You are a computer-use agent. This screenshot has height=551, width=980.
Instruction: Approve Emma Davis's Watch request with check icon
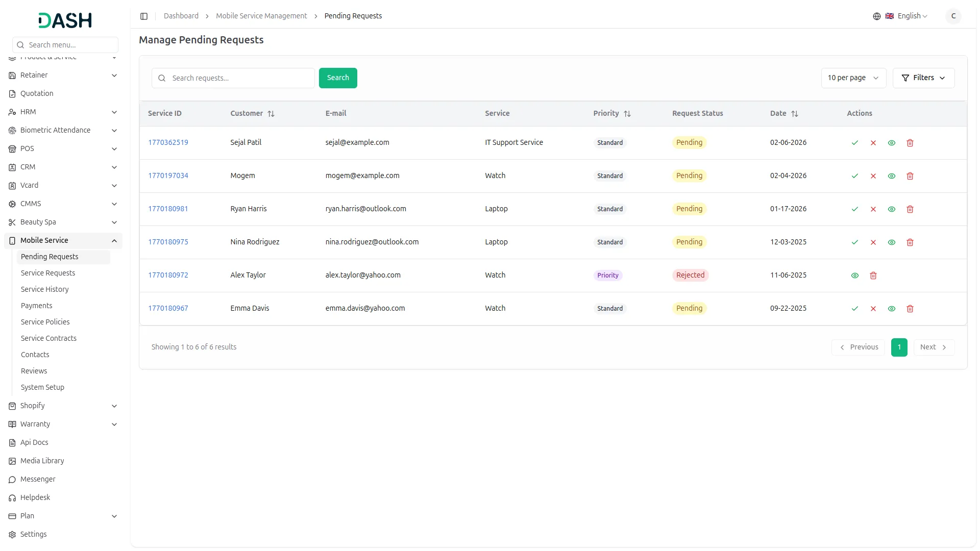point(855,309)
